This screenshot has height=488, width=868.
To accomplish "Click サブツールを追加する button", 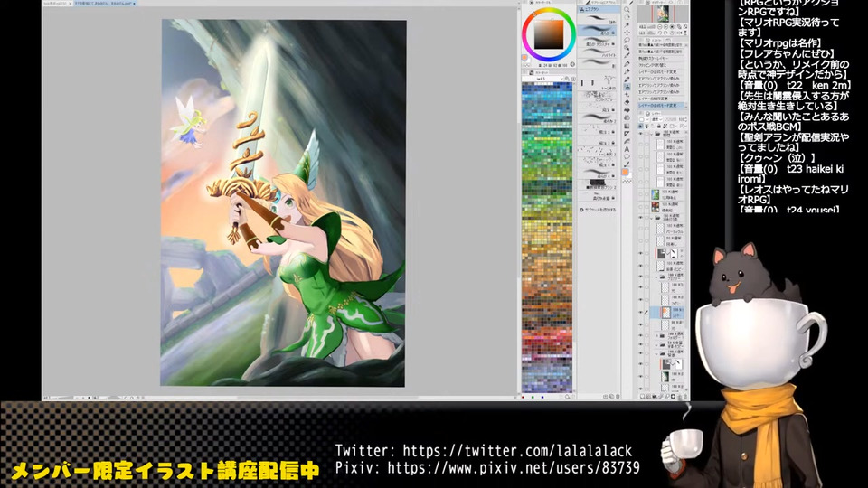I will [598, 210].
